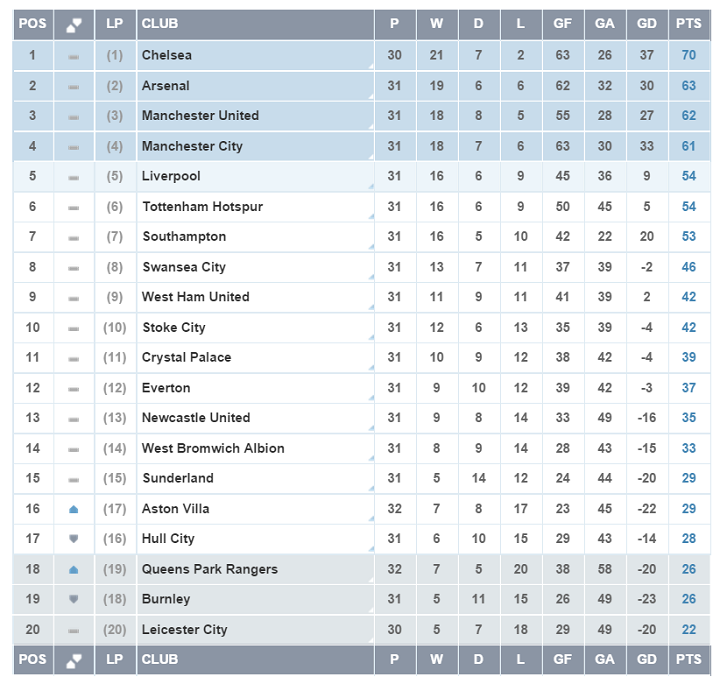Click the bottom POS column header

click(32, 660)
